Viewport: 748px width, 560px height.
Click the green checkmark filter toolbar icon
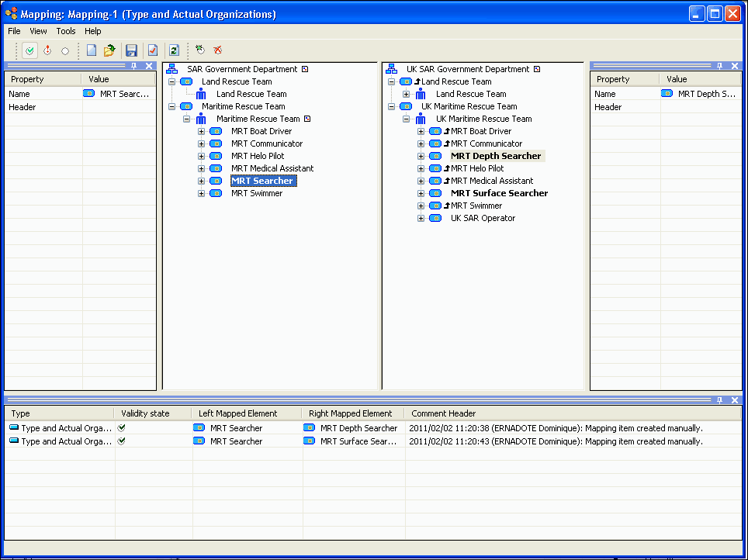(29, 50)
